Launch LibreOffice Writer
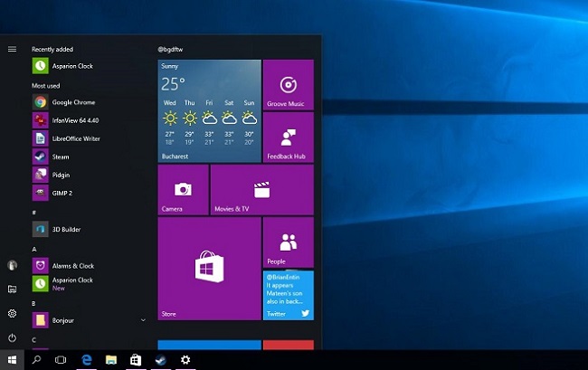Image resolution: width=588 pixels, height=370 pixels. 88,138
